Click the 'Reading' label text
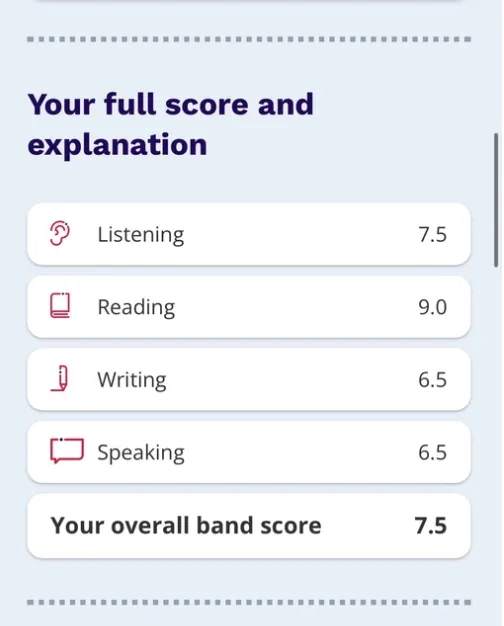Viewport: 504px width, 626px height. (x=136, y=307)
